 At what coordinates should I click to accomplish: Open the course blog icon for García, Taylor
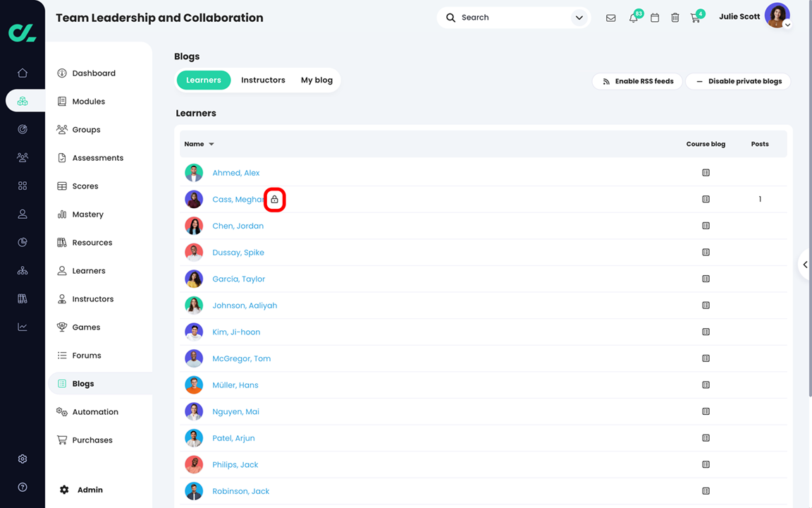706,279
